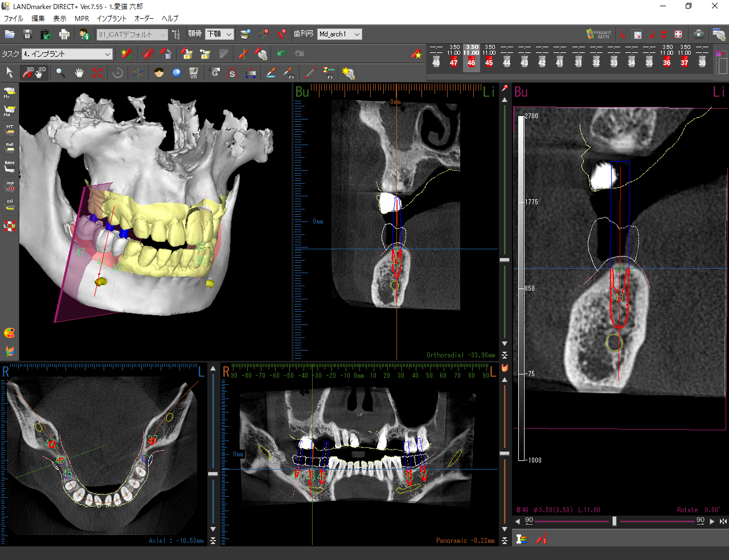Viewport: 729px width, 560px height.
Task: Click the camera snapshot icon
Action: point(698,34)
